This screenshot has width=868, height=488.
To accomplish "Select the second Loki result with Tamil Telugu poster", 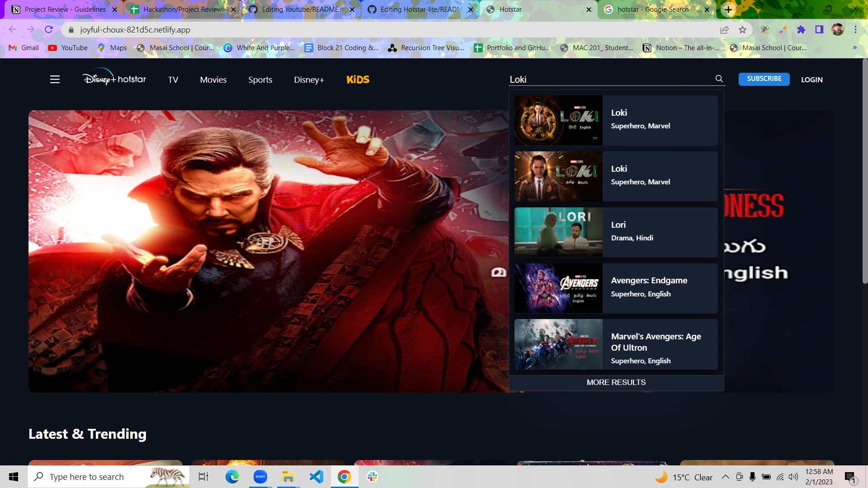I will click(x=616, y=176).
